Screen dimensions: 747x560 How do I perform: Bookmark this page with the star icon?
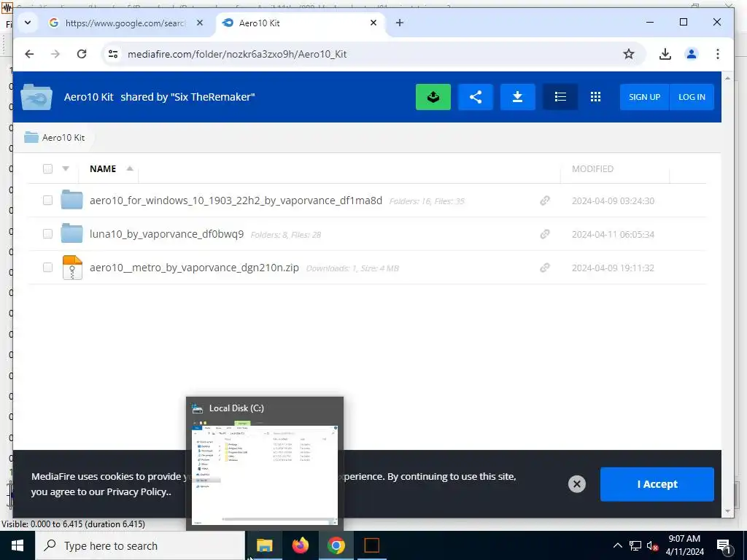[x=629, y=54]
